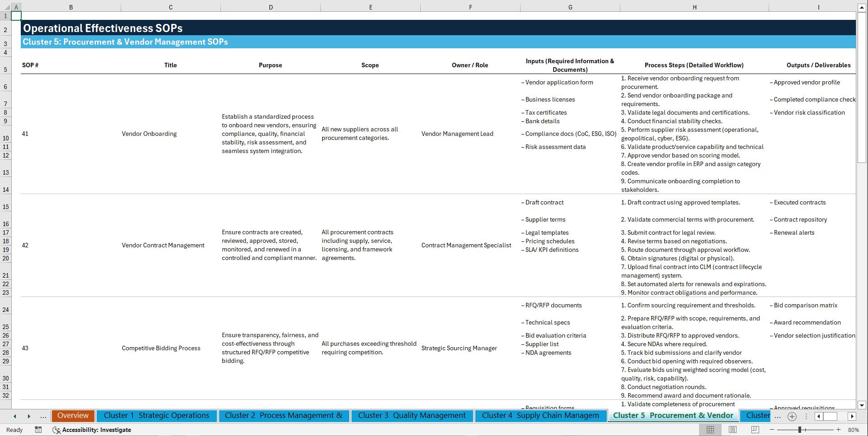Open the right-side ellipsis sheet list
The height and width of the screenshot is (436, 868).
pos(778,416)
